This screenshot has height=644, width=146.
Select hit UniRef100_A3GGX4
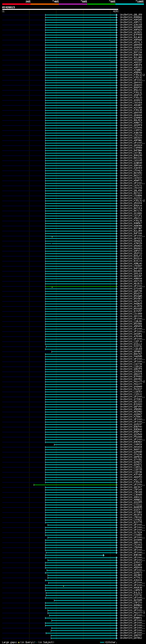[131, 580]
